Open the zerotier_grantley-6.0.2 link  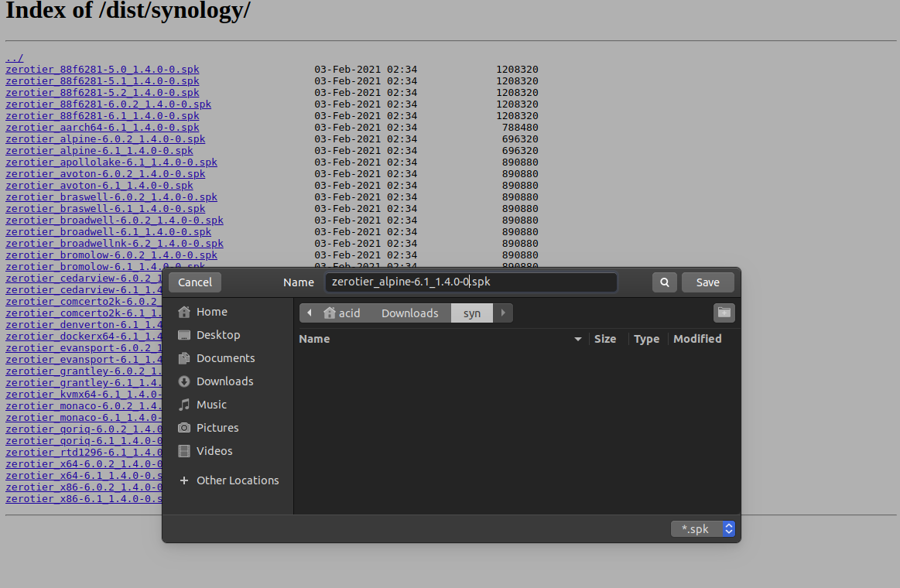click(84, 371)
